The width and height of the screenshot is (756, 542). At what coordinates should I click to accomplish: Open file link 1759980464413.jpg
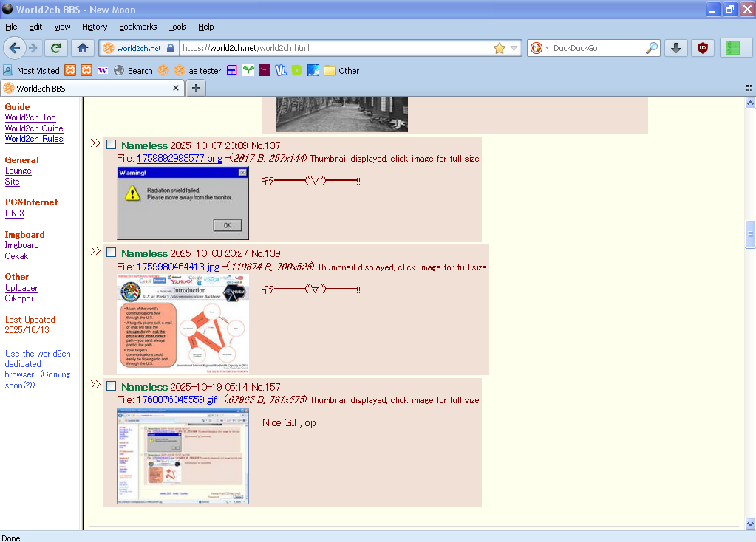(x=177, y=267)
